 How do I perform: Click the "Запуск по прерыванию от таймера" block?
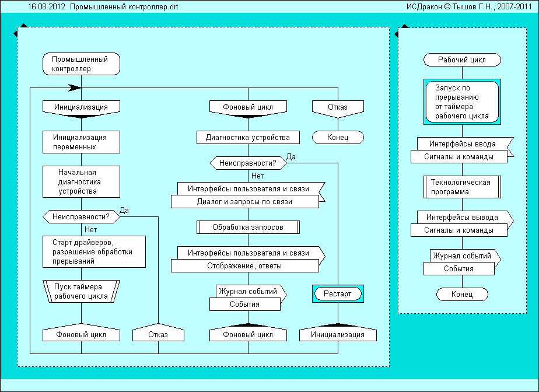point(461,102)
